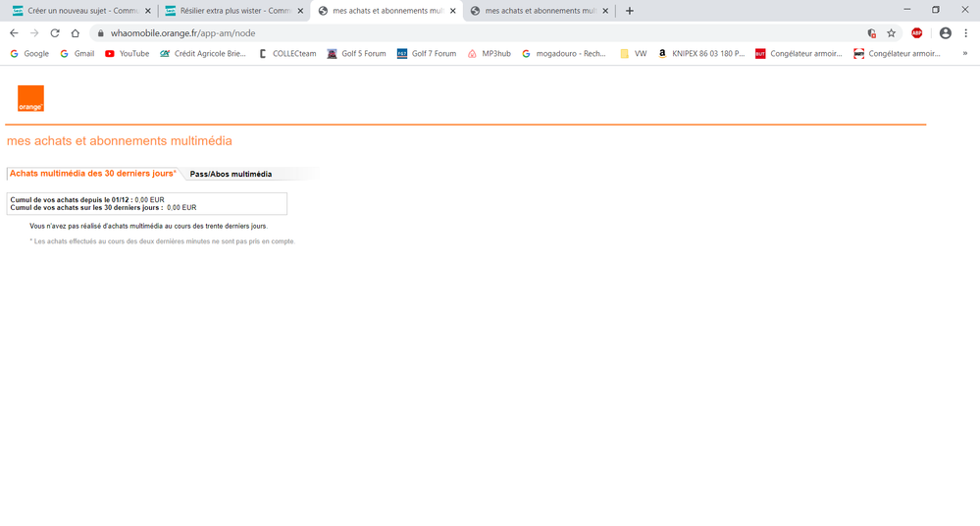The height and width of the screenshot is (526, 980).
Task: Select Achats multimédia des 30 derniers jours tab
Action: (92, 174)
